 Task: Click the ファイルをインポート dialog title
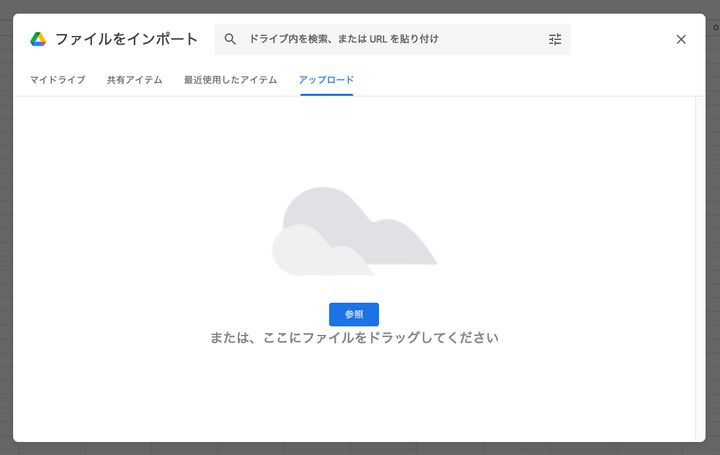(x=126, y=39)
